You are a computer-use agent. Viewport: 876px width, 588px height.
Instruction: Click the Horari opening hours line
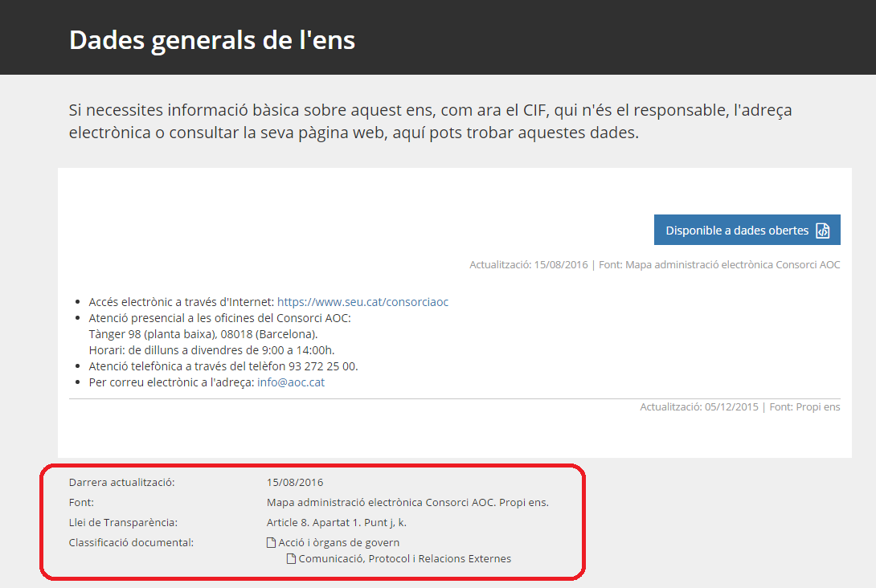coord(211,350)
